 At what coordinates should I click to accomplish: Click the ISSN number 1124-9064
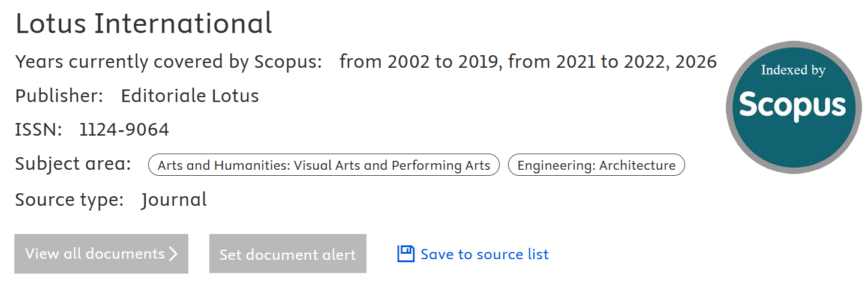[124, 130]
